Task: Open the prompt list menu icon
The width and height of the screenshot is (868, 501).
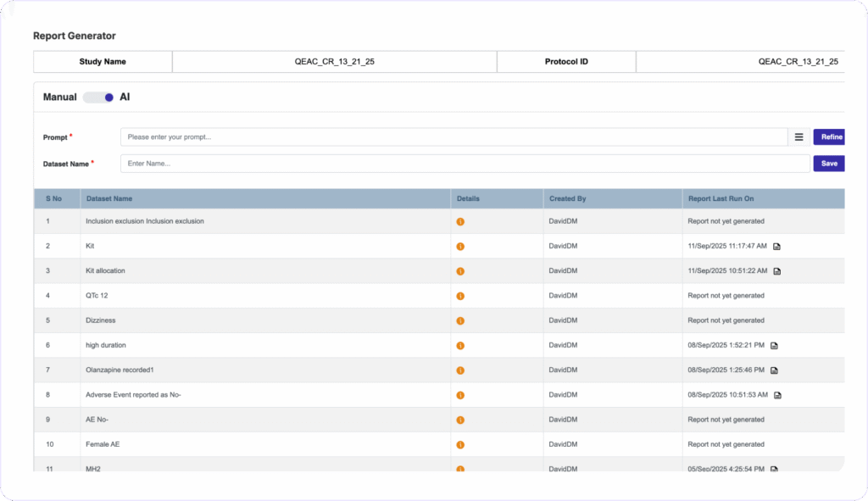Action: click(x=798, y=136)
